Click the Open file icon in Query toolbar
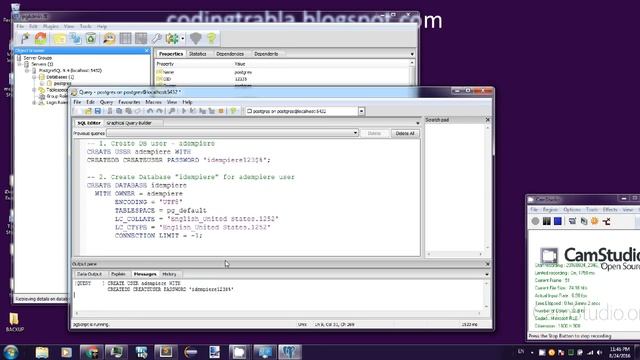 (x=88, y=111)
